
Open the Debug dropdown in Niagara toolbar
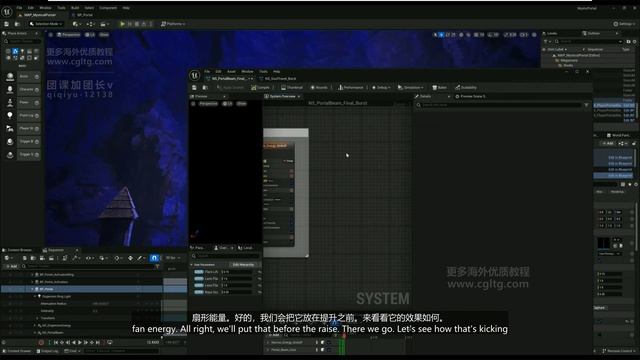pyautogui.click(x=381, y=87)
